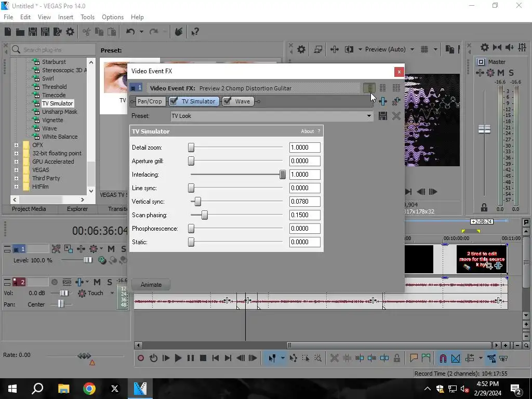Open Project Properties gear in main toolbar
The image size is (532, 399).
(x=70, y=32)
